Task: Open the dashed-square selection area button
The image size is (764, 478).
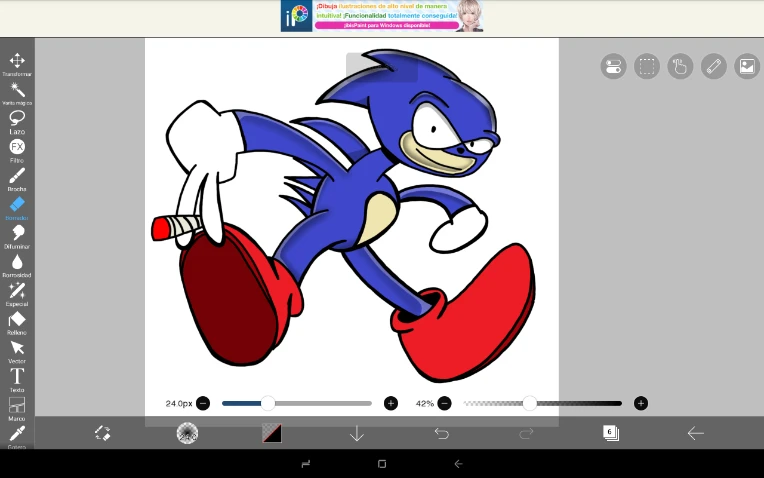Action: click(x=647, y=66)
